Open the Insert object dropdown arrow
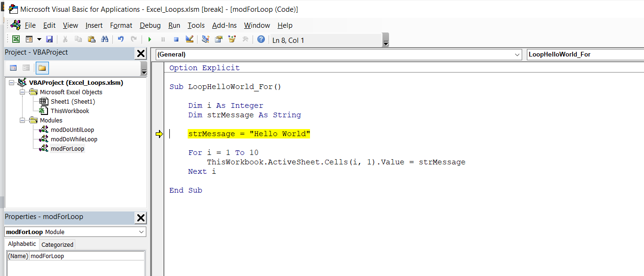 tap(39, 40)
